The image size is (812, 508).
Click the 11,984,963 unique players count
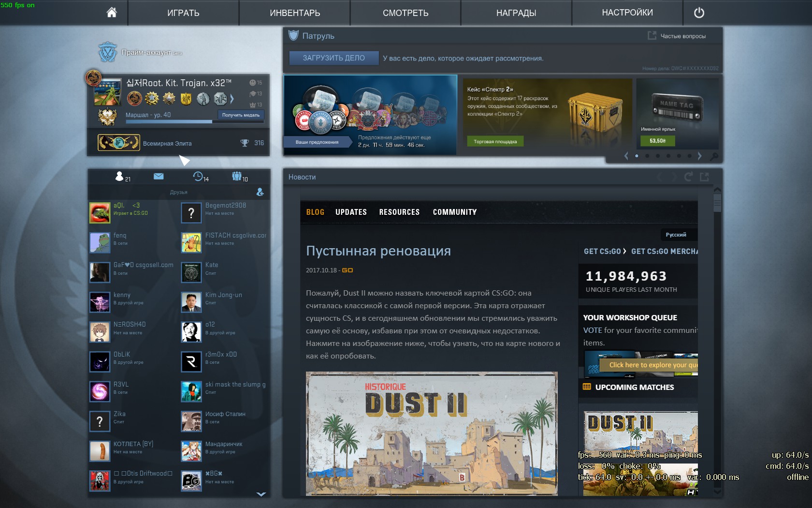point(626,276)
